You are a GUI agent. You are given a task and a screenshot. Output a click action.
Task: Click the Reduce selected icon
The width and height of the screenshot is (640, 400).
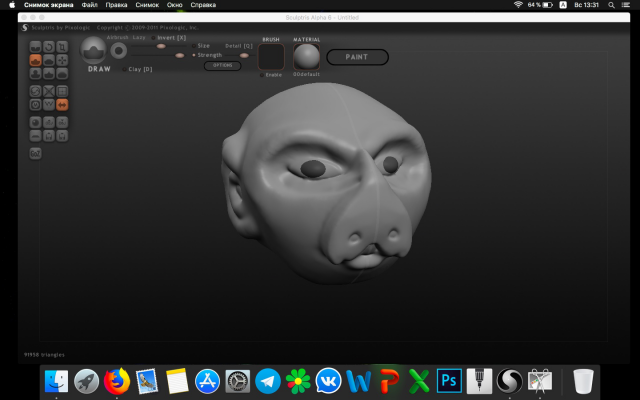[x=49, y=91]
